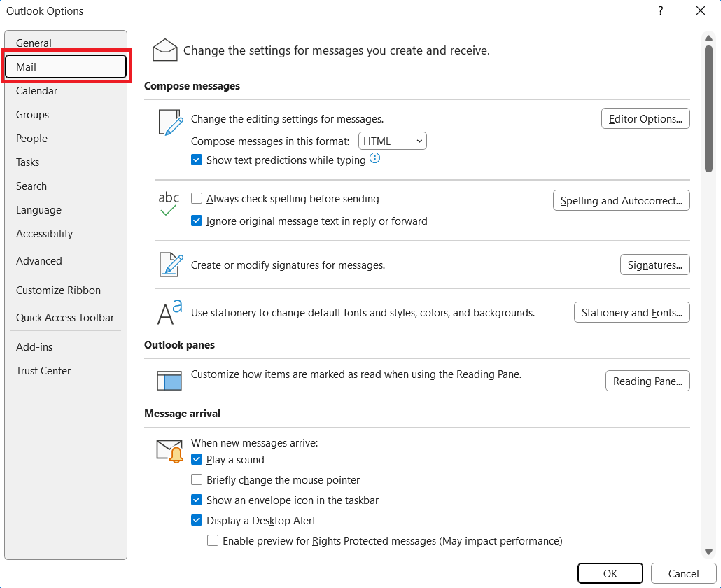Select General in the options sidebar

coord(66,43)
